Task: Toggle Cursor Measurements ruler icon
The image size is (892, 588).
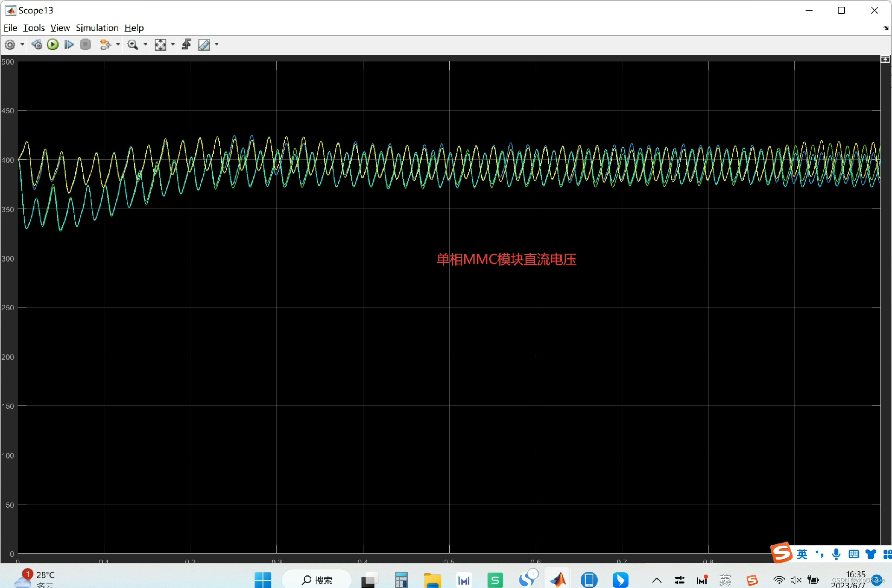Action: (x=204, y=45)
